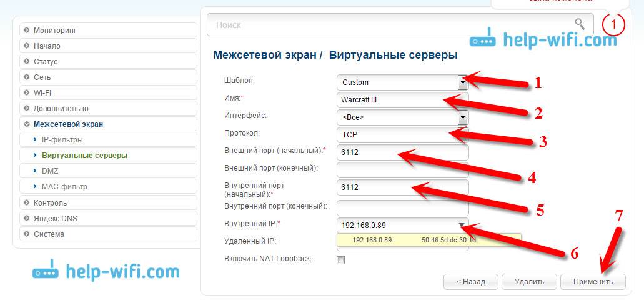This screenshot has width=644, height=303.
Task: Open the Шаблон dropdown arrow
Action: [x=463, y=82]
